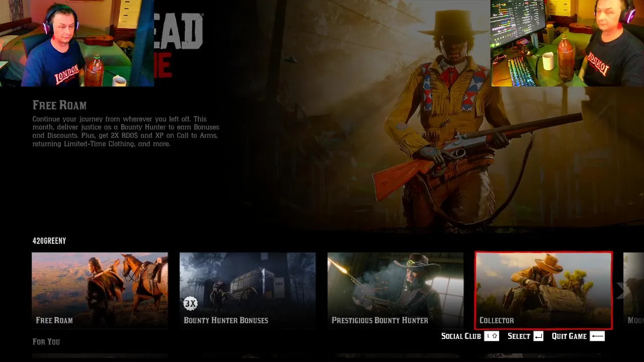644x362 pixels.
Task: Click the Select enter-key icon
Action: point(538,336)
